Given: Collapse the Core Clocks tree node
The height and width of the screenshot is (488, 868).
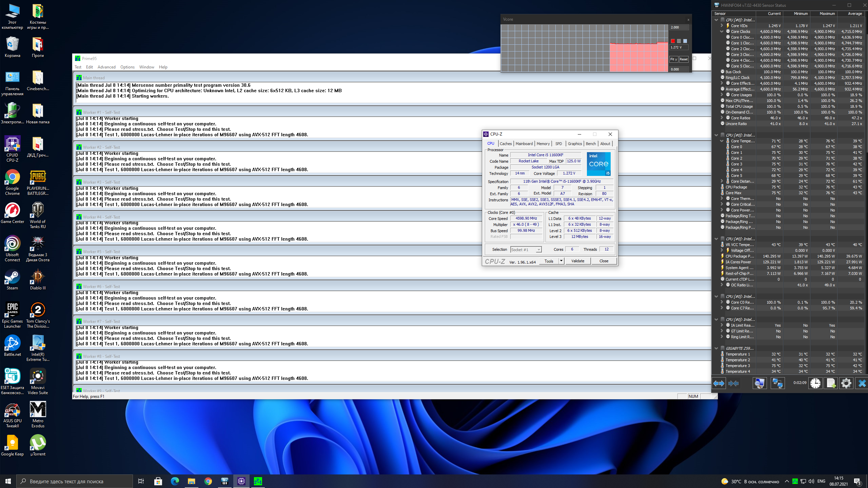Looking at the screenshot, I should coord(722,32).
